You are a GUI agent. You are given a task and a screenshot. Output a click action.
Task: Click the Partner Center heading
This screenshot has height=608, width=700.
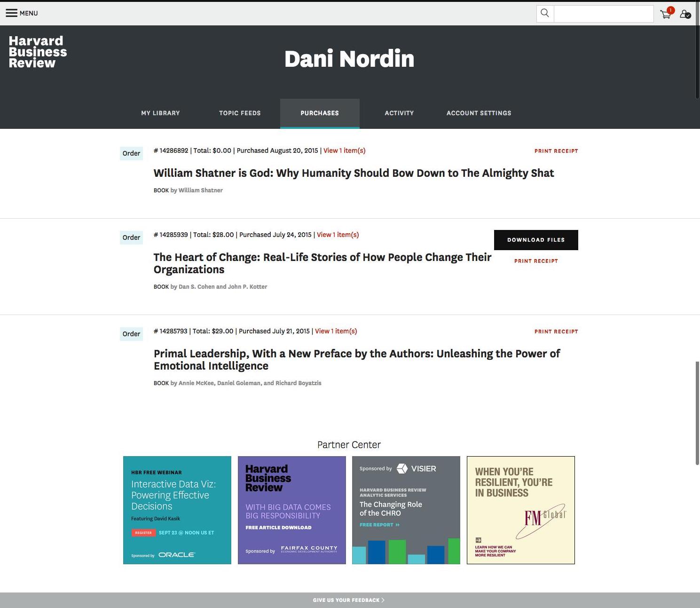pyautogui.click(x=349, y=445)
